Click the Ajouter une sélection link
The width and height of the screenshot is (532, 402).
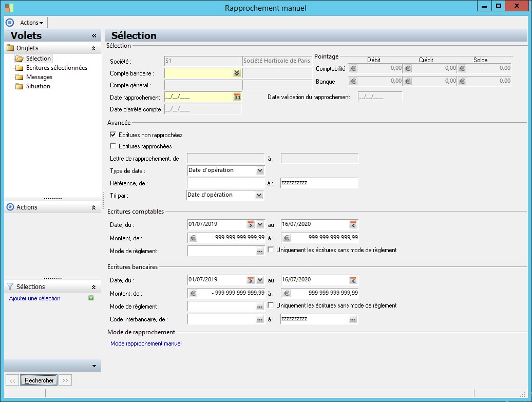pos(35,298)
